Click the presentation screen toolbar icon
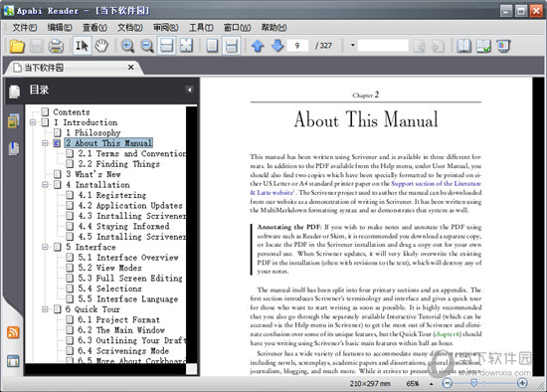The width and height of the screenshot is (547, 392). click(x=503, y=46)
